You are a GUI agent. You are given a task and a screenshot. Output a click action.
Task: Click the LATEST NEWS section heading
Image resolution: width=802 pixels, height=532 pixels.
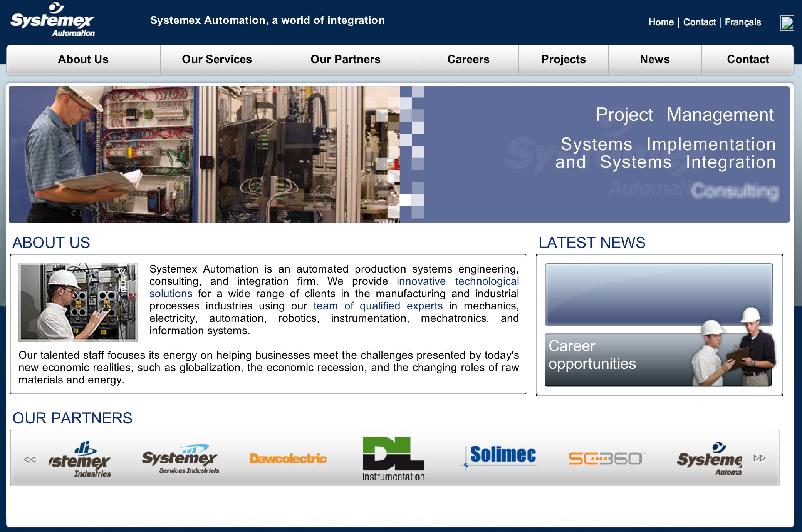pos(592,243)
